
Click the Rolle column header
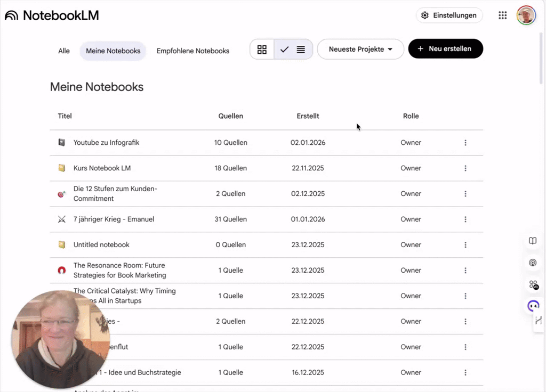(411, 116)
